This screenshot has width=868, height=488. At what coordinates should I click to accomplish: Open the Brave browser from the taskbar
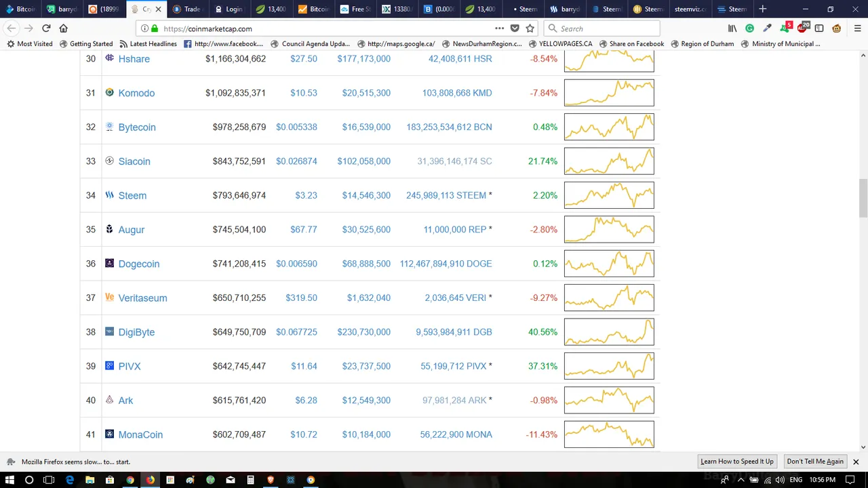(271, 480)
